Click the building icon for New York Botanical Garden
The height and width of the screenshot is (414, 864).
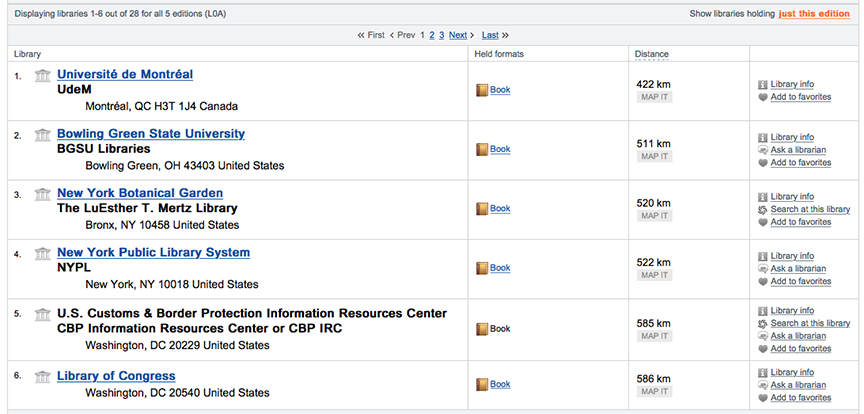(42, 194)
